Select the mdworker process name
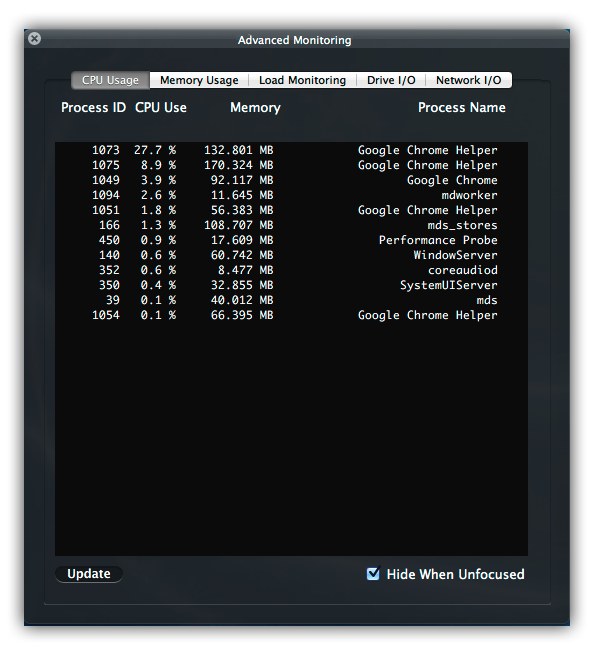 click(x=469, y=195)
